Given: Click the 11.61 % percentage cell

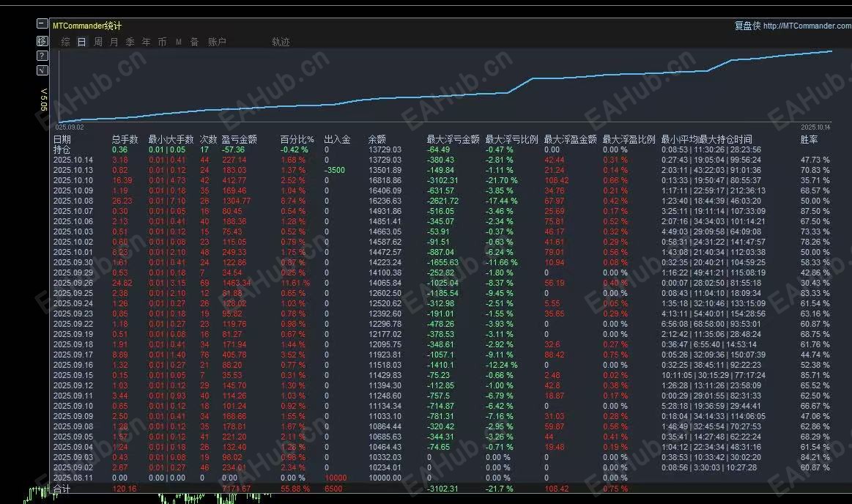Looking at the screenshot, I should pos(295,283).
